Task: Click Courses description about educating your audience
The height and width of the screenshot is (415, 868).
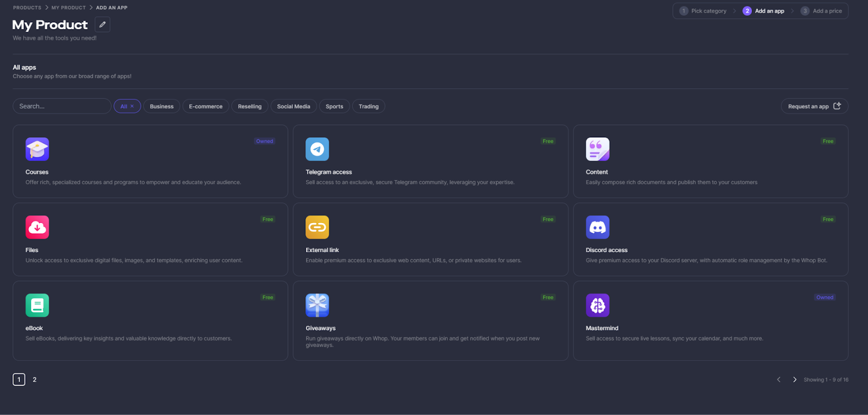Action: pos(133,182)
